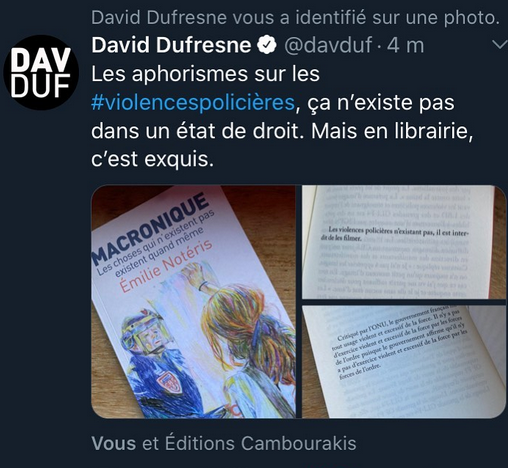This screenshot has width=508, height=468.
Task: Open the @davduf handle
Action: (x=328, y=45)
